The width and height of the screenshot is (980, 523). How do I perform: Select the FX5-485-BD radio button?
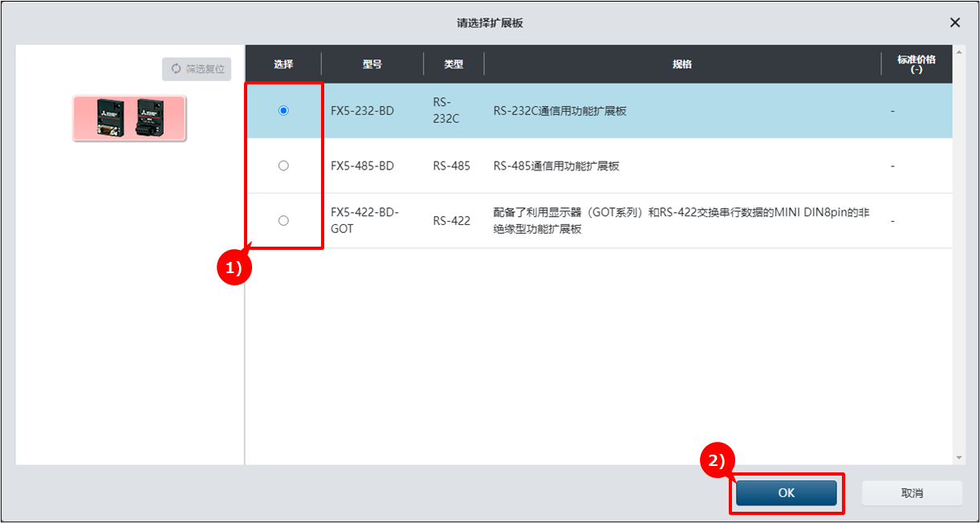coord(283,165)
